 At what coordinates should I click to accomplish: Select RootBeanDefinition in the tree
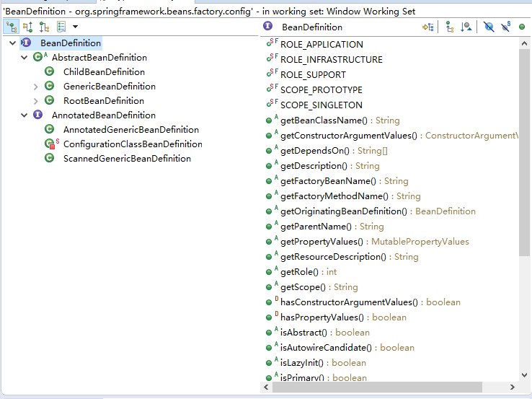tap(104, 101)
